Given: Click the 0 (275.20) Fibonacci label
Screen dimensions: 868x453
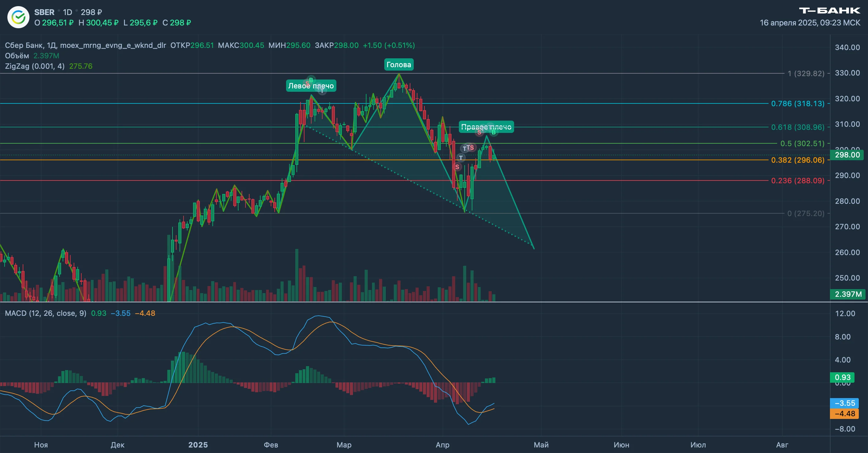Looking at the screenshot, I should 806,213.
